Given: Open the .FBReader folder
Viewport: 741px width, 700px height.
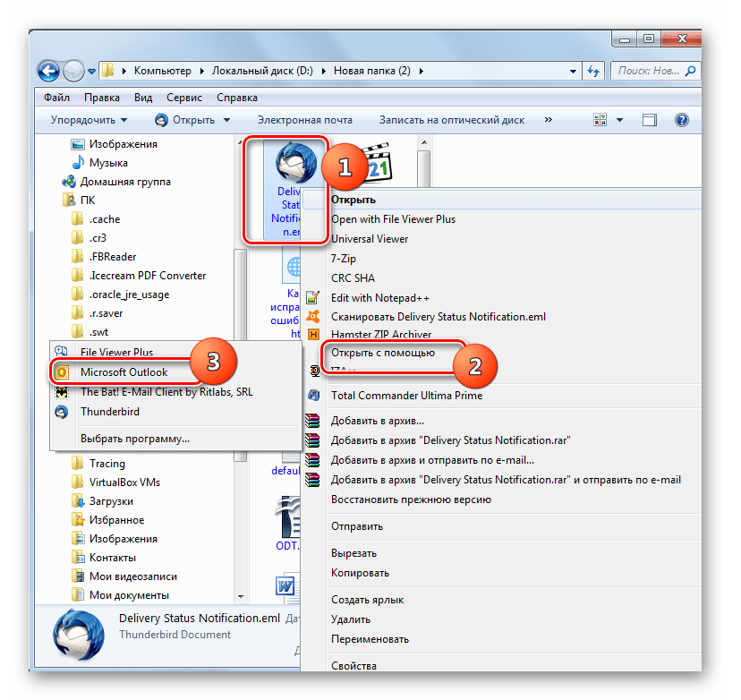Looking at the screenshot, I should coord(104,257).
